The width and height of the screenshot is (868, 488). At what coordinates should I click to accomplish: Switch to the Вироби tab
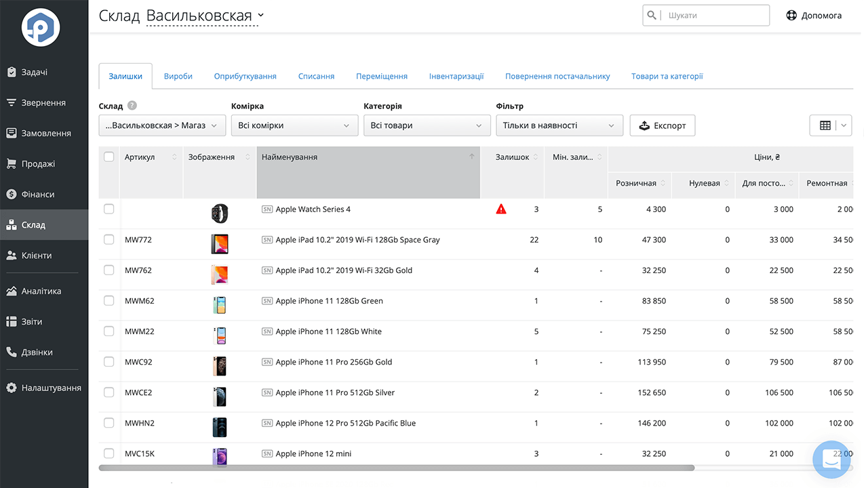point(178,76)
